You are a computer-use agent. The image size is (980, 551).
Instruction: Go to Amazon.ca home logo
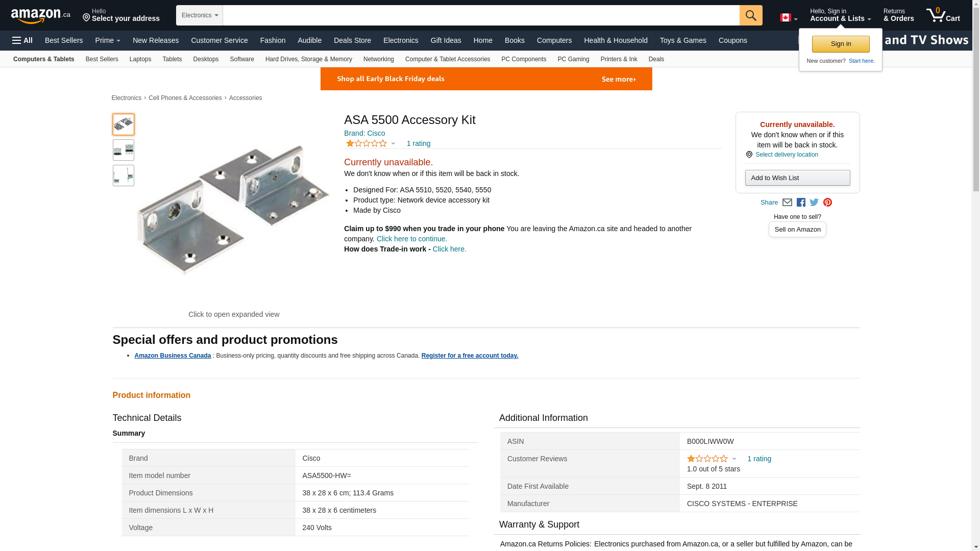41,15
